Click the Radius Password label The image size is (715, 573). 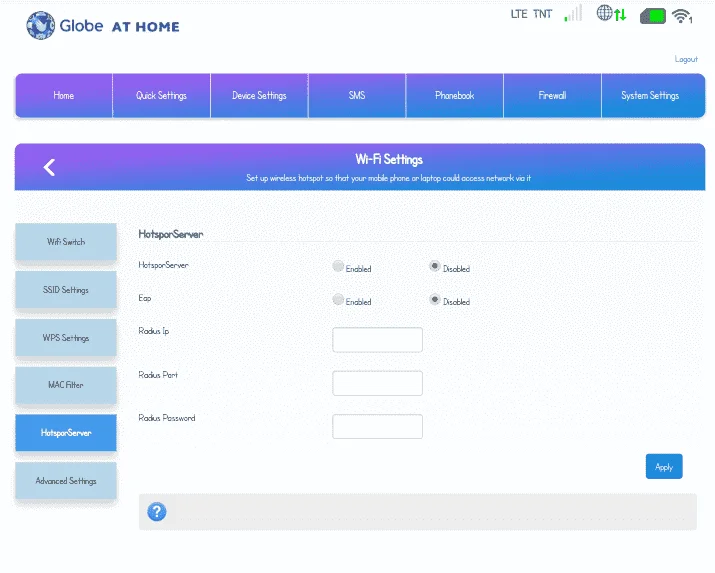pos(167,418)
